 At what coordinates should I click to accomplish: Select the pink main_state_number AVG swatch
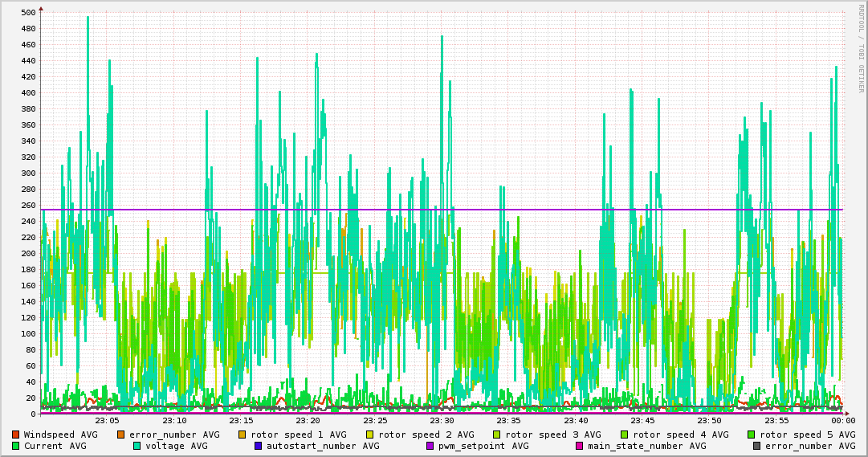point(579,446)
